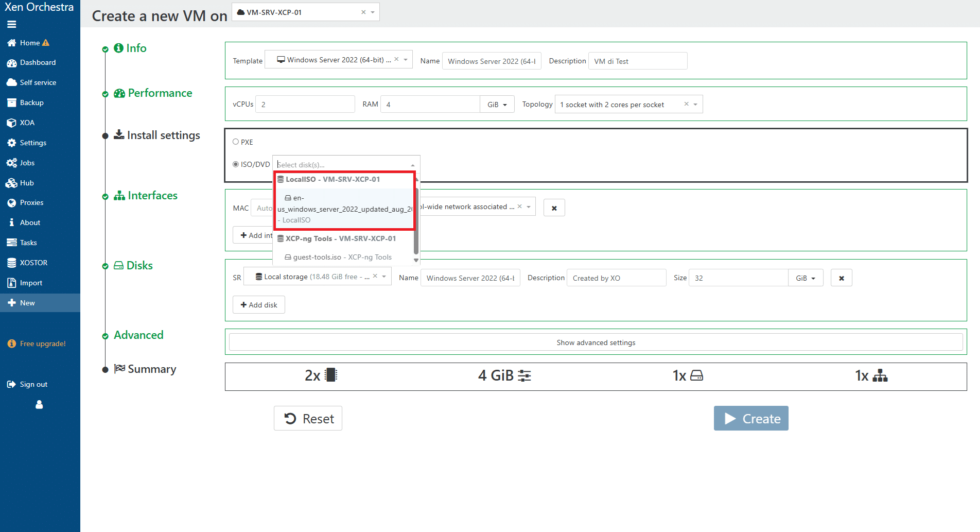The height and width of the screenshot is (532, 980).
Task: Click Show advanced settings
Action: (596, 342)
